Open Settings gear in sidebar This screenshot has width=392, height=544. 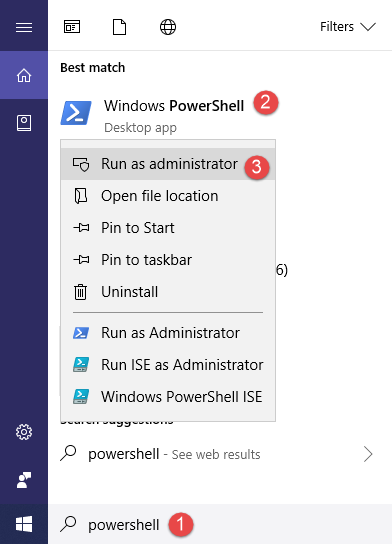24,432
